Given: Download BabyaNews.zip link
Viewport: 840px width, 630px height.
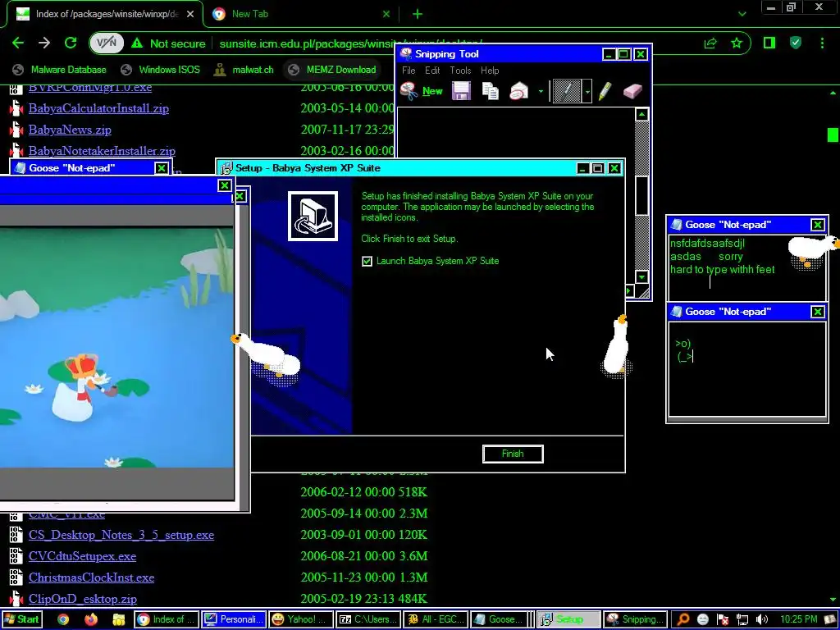Looking at the screenshot, I should pyautogui.click(x=71, y=130).
